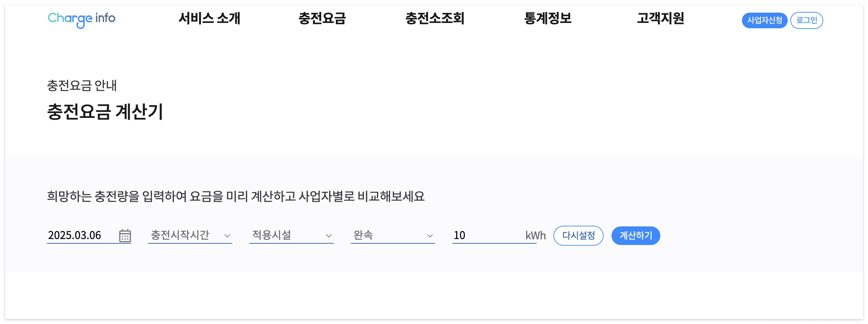Open the 적용시설 dropdown
Screen dimensions: 868x324
[x=291, y=235]
